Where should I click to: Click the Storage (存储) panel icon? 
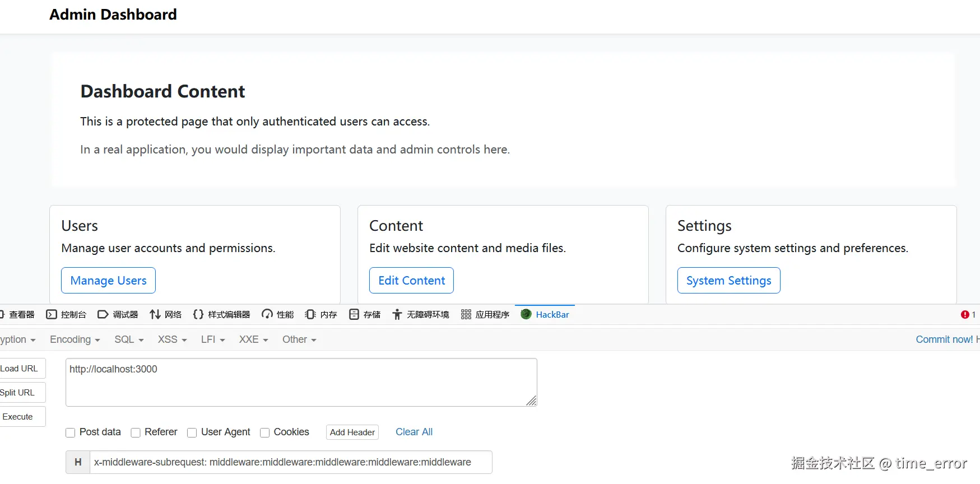[x=354, y=315]
